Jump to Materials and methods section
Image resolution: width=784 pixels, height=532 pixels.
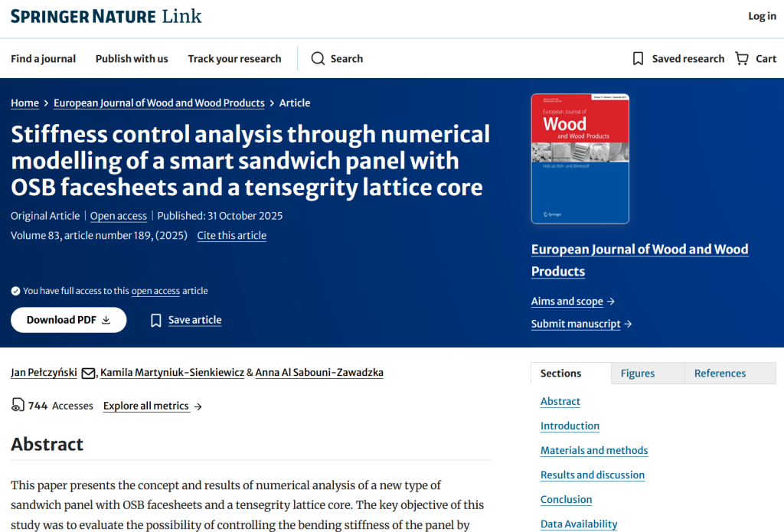pyautogui.click(x=593, y=450)
